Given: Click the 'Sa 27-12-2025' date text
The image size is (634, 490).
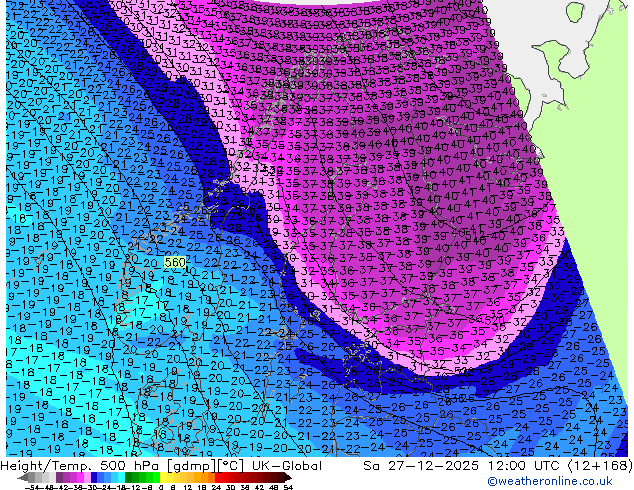Looking at the screenshot, I should 421,465.
